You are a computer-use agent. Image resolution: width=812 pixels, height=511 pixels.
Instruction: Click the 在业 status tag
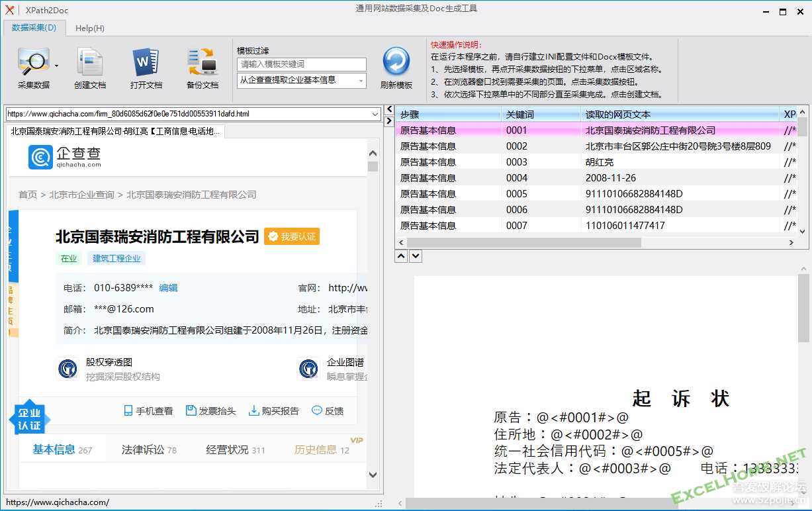(69, 259)
